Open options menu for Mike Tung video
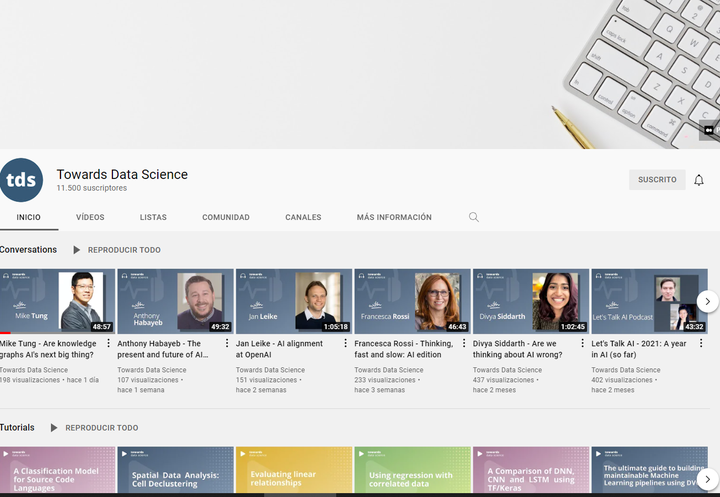The width and height of the screenshot is (720, 497). click(108, 343)
